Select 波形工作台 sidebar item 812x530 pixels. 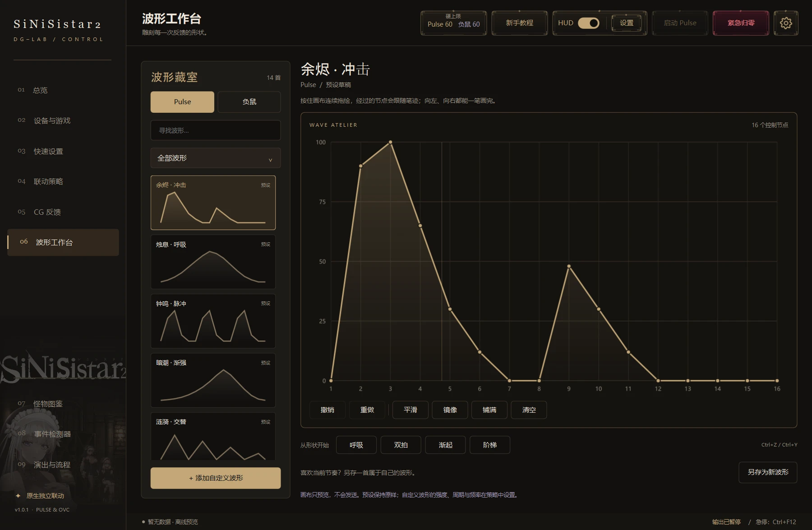coord(63,242)
